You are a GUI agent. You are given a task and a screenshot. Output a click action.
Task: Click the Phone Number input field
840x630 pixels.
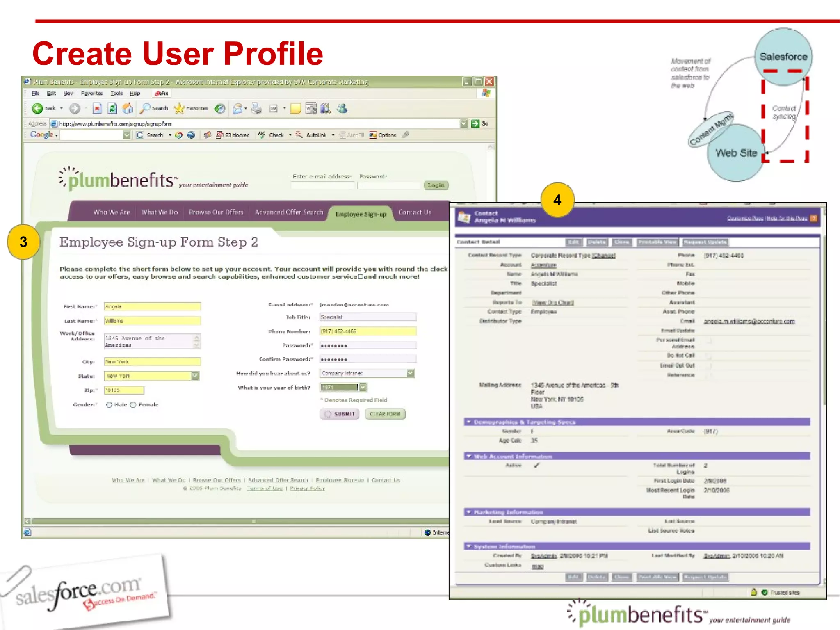[x=368, y=331]
